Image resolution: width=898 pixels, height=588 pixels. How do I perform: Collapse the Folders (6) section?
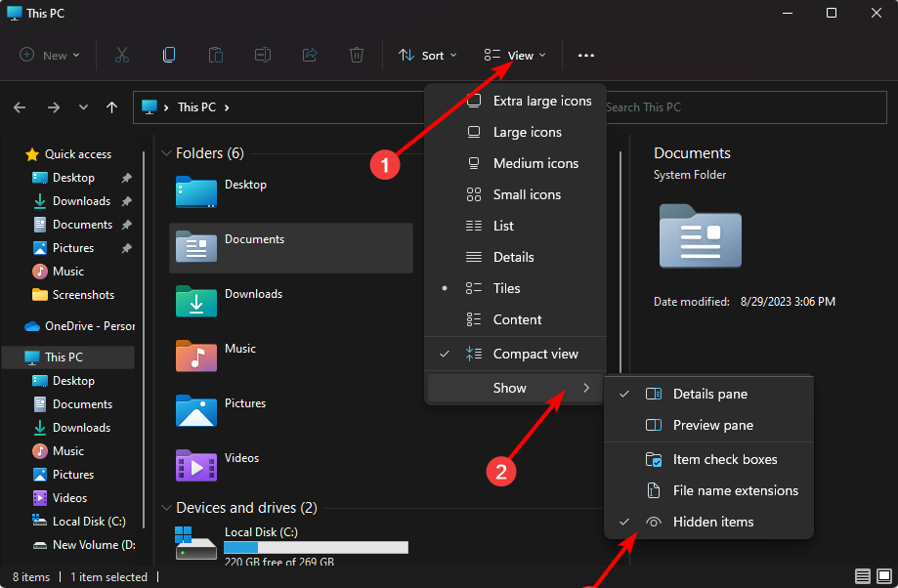pyautogui.click(x=166, y=152)
